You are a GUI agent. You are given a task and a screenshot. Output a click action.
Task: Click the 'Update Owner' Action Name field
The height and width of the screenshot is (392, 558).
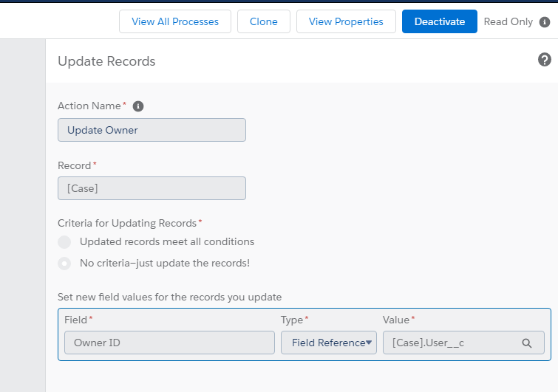(152, 130)
